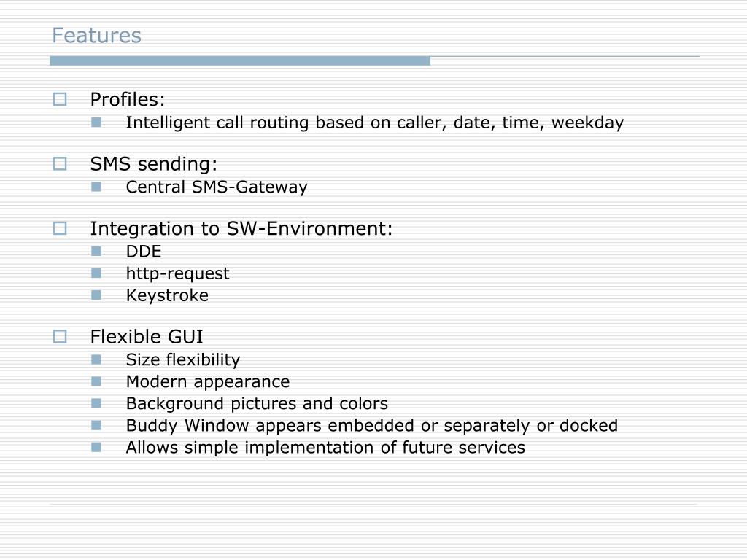This screenshot has width=747, height=560.
Task: Click the Integration to SW-Environment heading
Action: 241,228
